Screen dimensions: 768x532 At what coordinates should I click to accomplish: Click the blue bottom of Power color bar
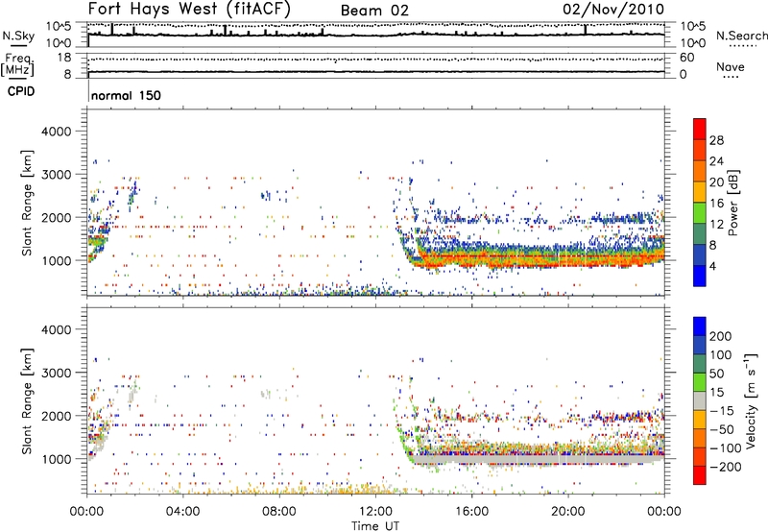coord(700,277)
